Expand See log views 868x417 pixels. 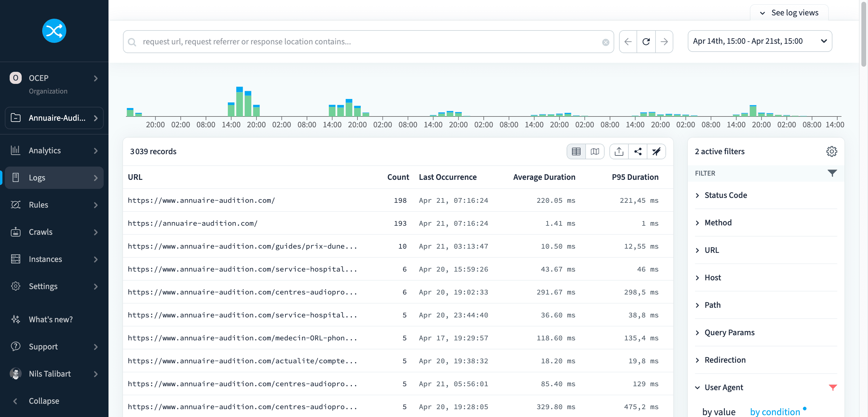tap(789, 13)
